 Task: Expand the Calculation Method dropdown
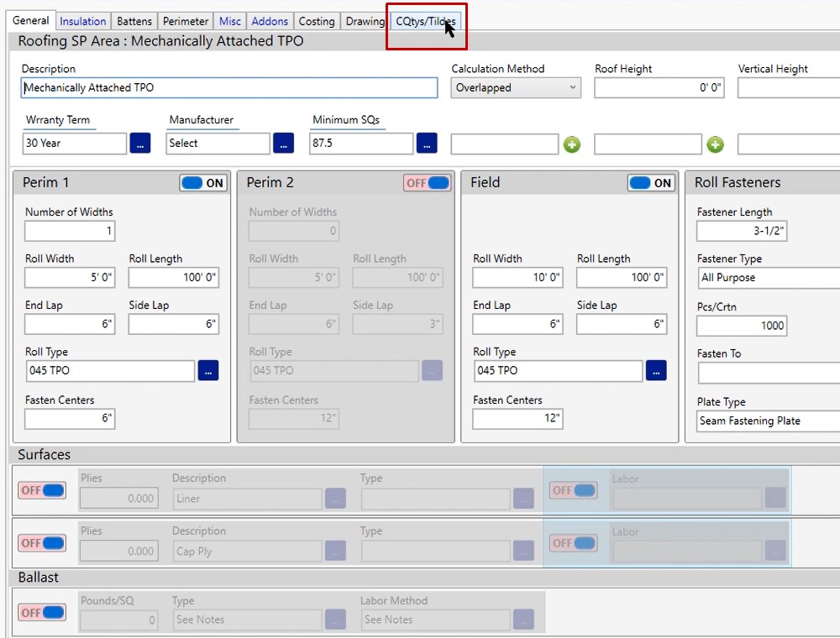tap(516, 87)
